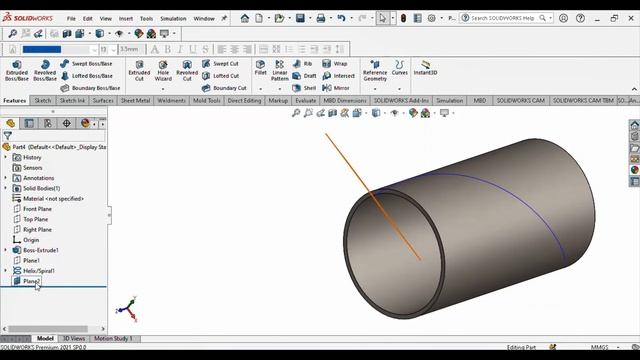The width and height of the screenshot is (640, 360).
Task: Select the Draft feature
Action: click(304, 76)
